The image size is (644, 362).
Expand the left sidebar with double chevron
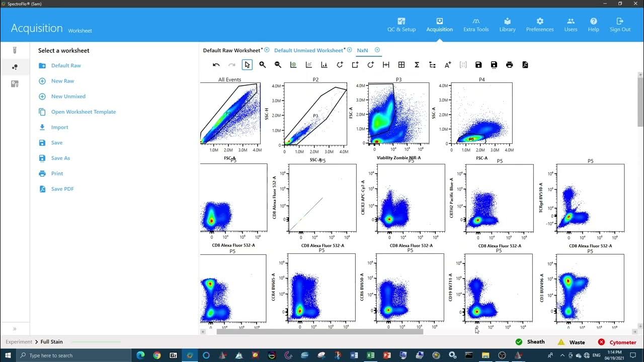click(x=15, y=329)
